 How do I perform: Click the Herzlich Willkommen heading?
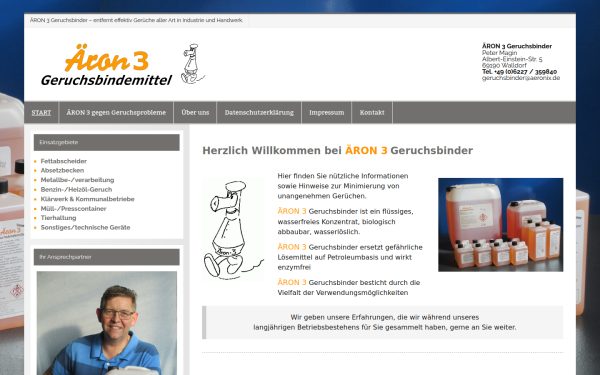pyautogui.click(x=338, y=150)
